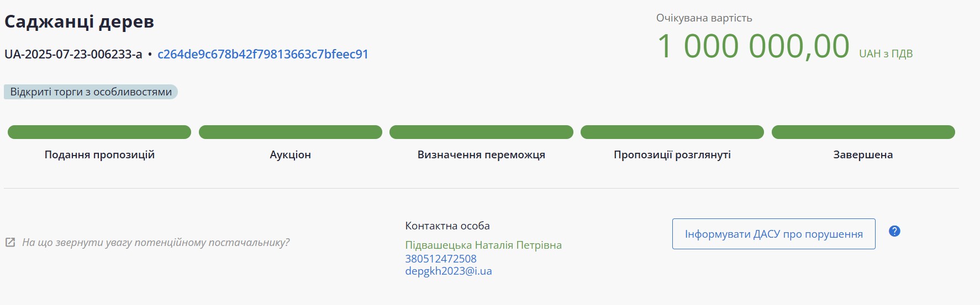Click contact name Підвашецька Наталія Петрівна
The height and width of the screenshot is (305, 980).
tap(483, 245)
